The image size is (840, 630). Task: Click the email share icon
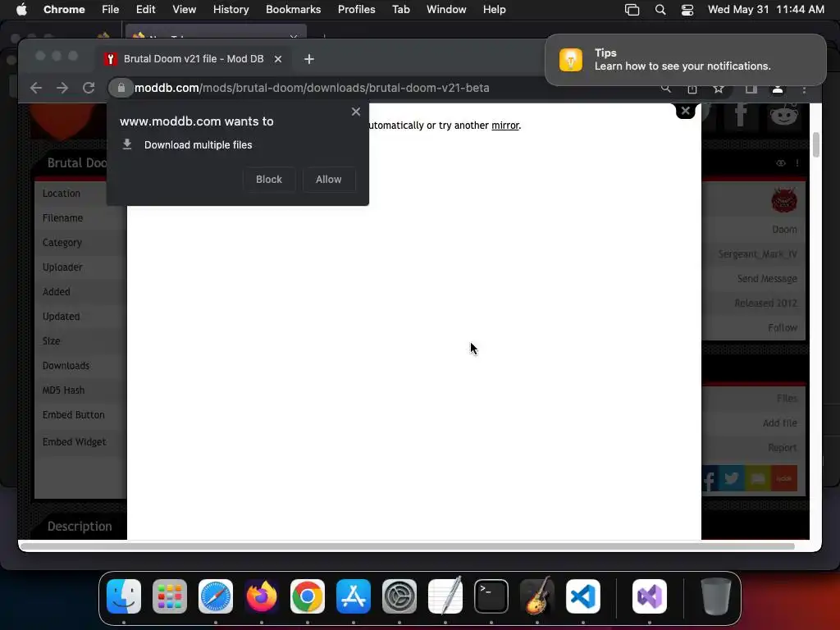(x=757, y=478)
